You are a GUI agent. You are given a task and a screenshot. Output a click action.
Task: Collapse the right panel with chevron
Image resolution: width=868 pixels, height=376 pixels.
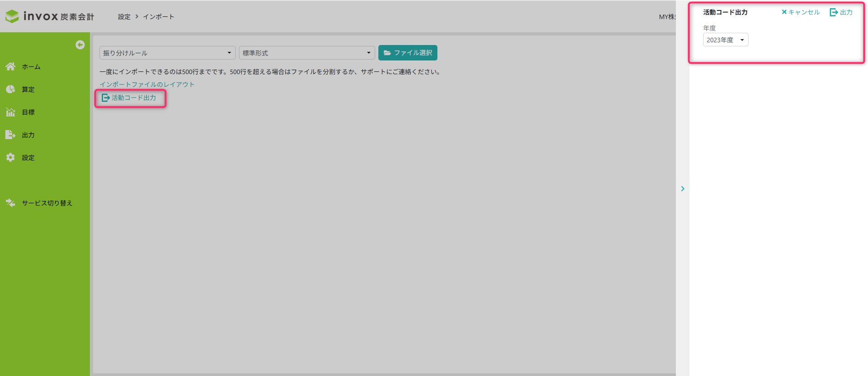click(682, 189)
